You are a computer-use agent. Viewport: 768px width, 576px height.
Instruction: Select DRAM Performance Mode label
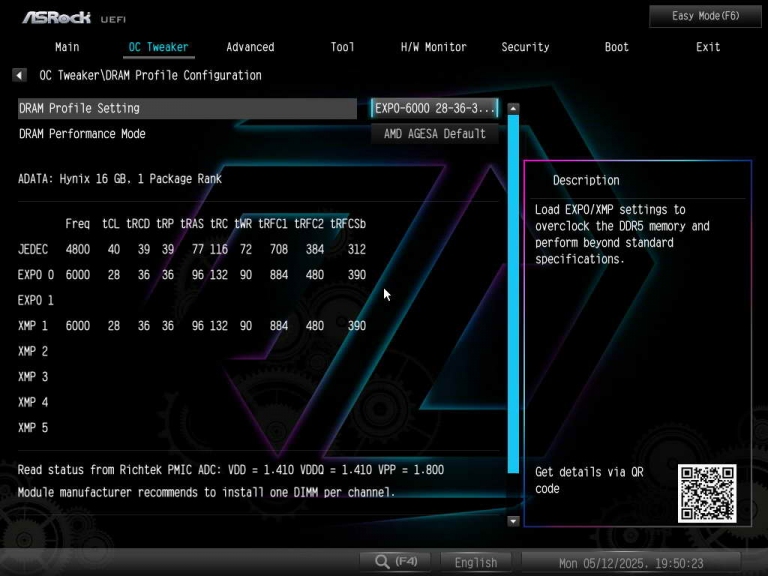pos(82,134)
